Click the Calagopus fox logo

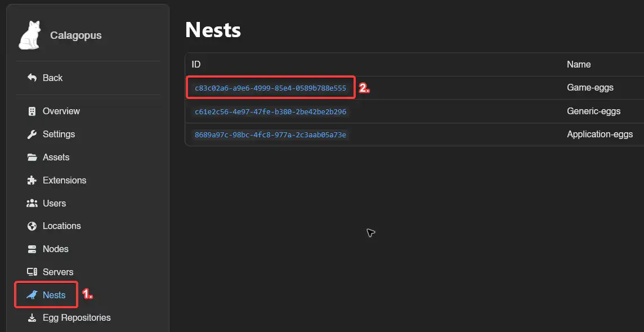tap(30, 36)
